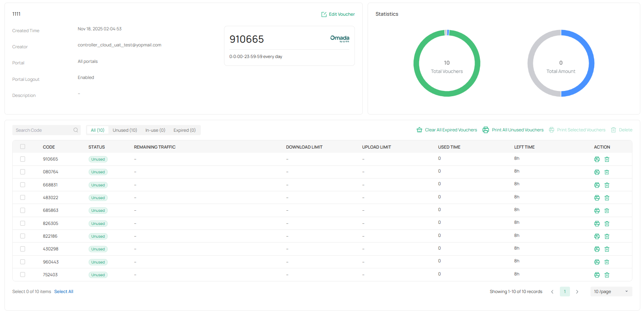Open the 10 /page size dropdown
The width and height of the screenshot is (644, 314).
click(611, 292)
